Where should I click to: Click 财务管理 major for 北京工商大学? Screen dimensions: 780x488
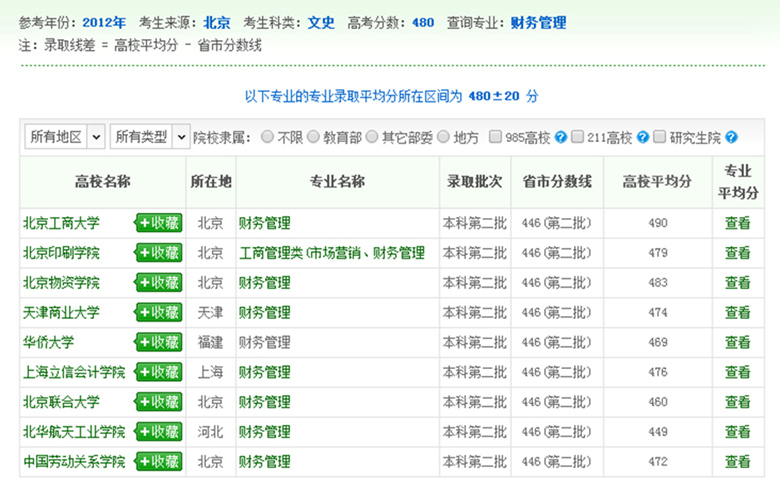(x=265, y=223)
